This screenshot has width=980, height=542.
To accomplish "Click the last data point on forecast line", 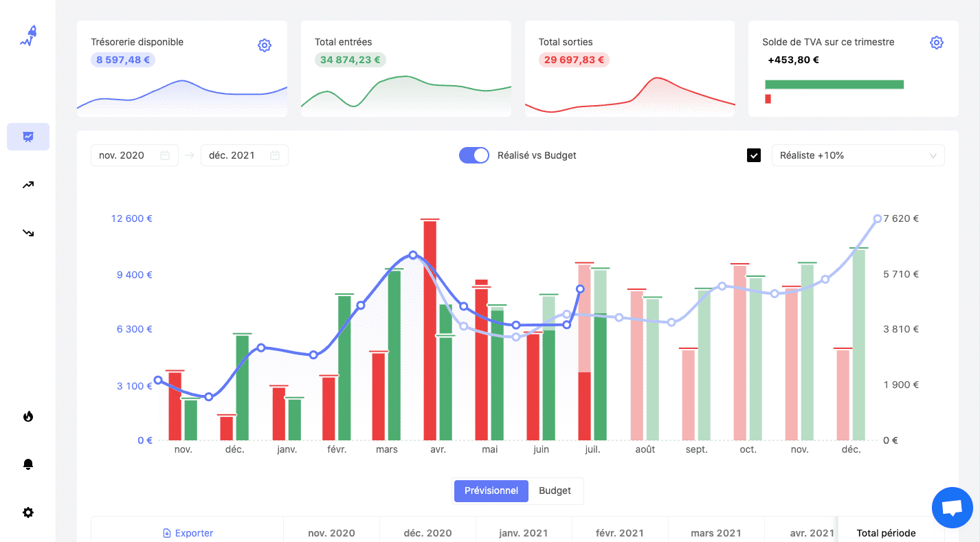I will pos(878,218).
